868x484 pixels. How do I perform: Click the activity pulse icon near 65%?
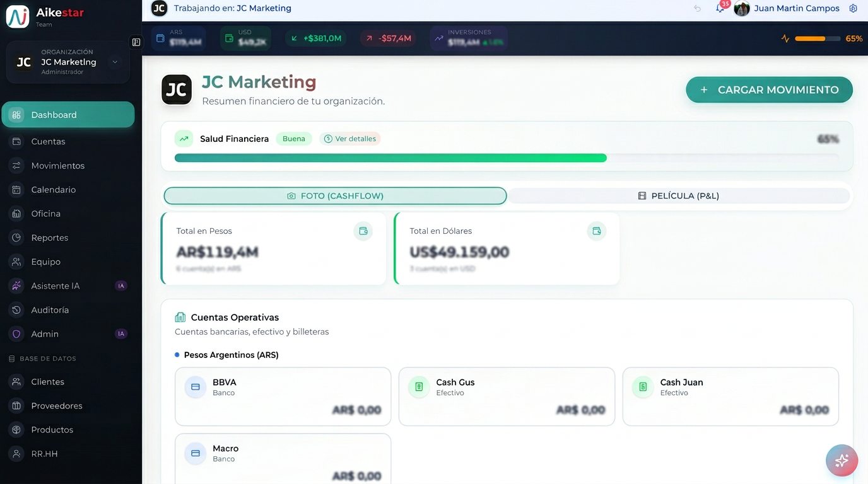click(x=785, y=38)
